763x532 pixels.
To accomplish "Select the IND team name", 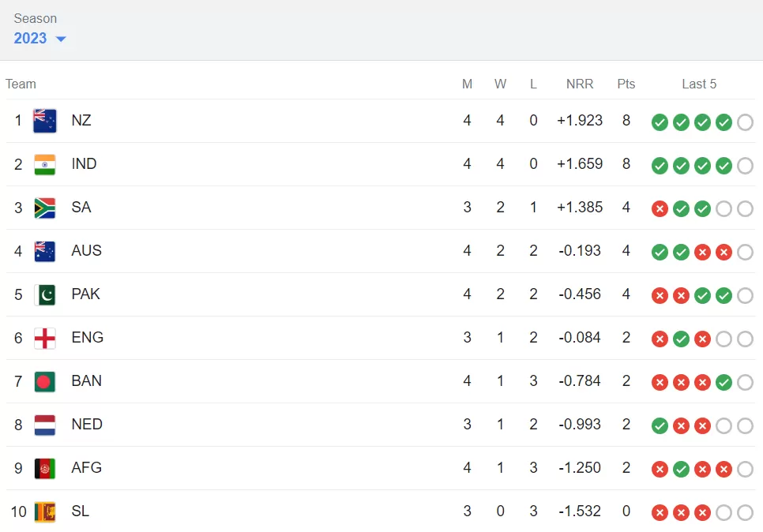I will pyautogui.click(x=84, y=164).
